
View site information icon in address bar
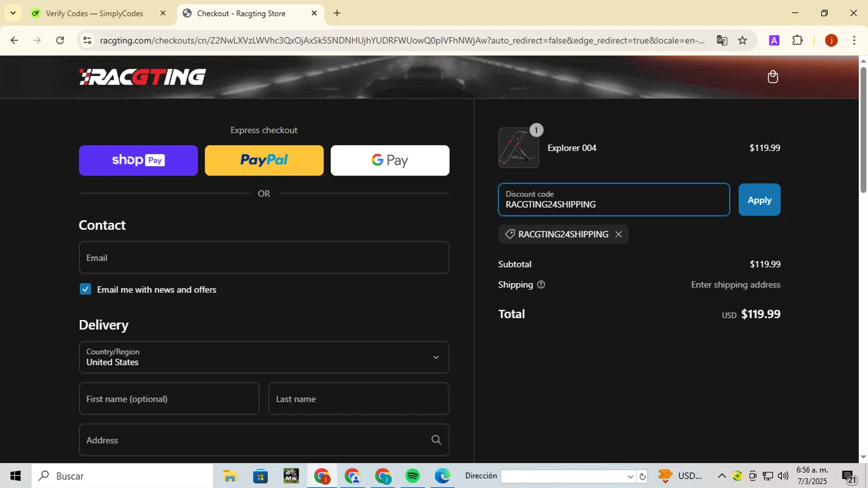[x=87, y=41]
